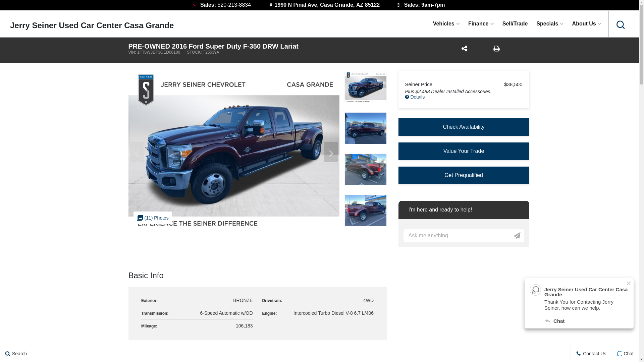Close the chat popup notification
Screen dimensions: 644x362
628,283
